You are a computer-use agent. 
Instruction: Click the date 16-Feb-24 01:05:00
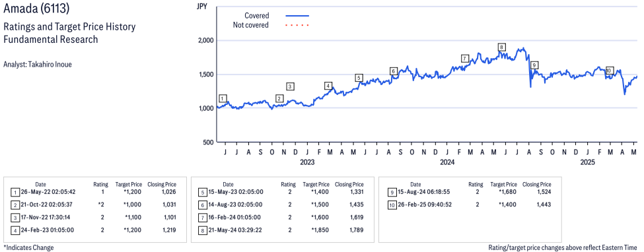(235, 217)
